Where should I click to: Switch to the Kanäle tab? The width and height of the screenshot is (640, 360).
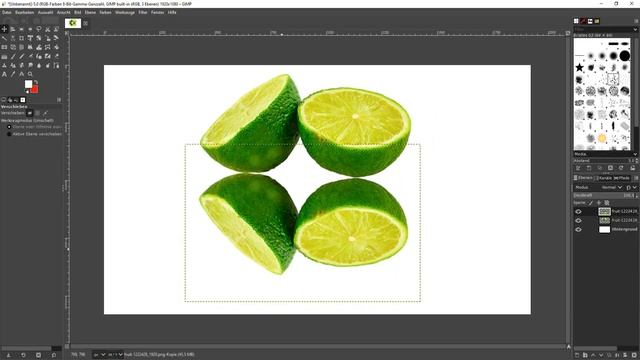click(604, 178)
